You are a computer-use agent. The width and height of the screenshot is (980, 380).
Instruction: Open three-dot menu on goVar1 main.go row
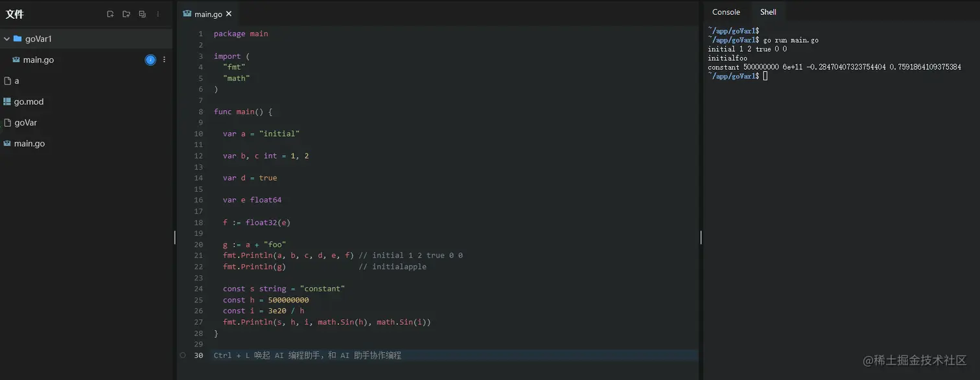click(x=164, y=60)
